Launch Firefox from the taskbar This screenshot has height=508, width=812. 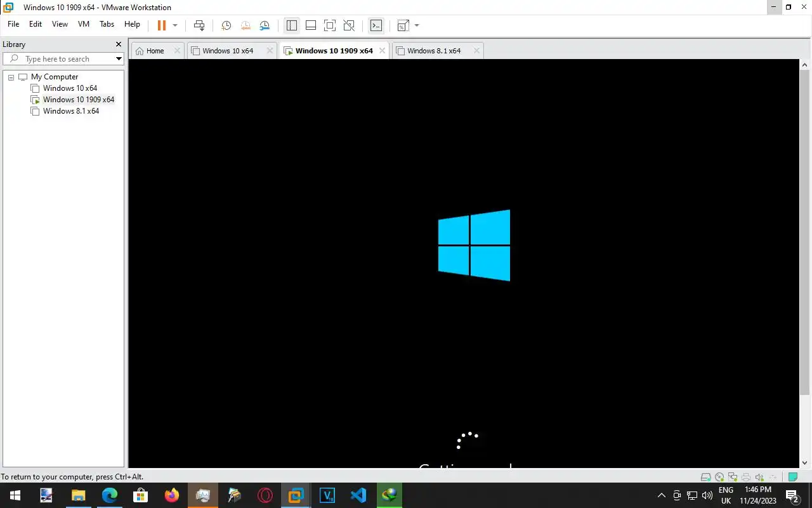tap(171, 495)
